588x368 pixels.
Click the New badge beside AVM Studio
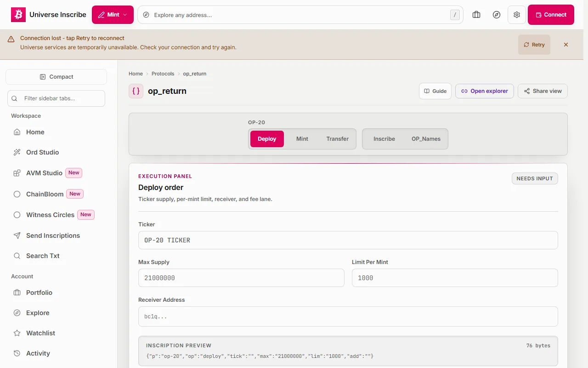(x=74, y=173)
